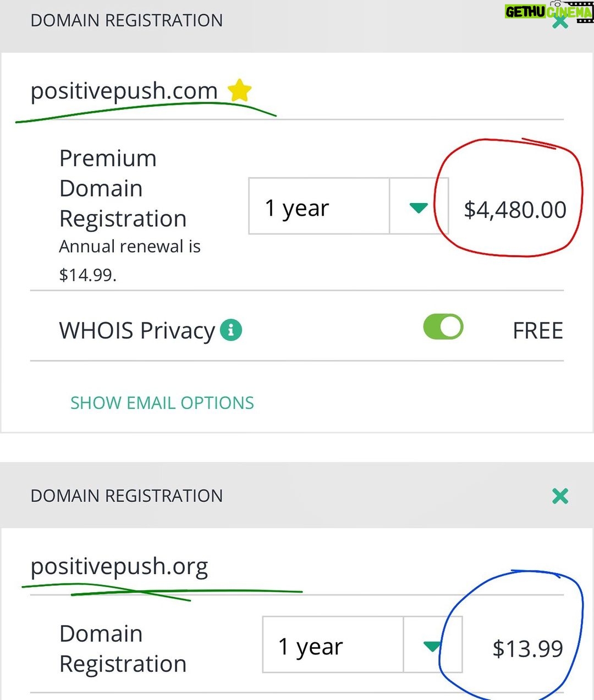Open the WHOIS Privacy info icon
The image size is (594, 700).
click(231, 330)
